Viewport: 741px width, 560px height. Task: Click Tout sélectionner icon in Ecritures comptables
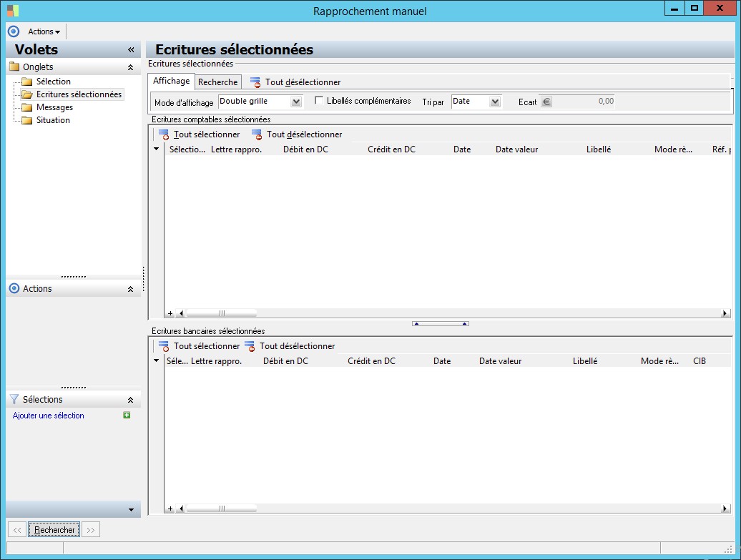(164, 134)
